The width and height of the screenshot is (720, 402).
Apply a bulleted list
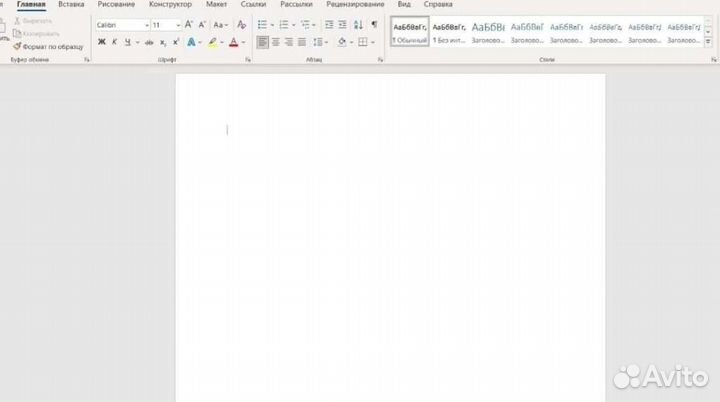point(262,25)
